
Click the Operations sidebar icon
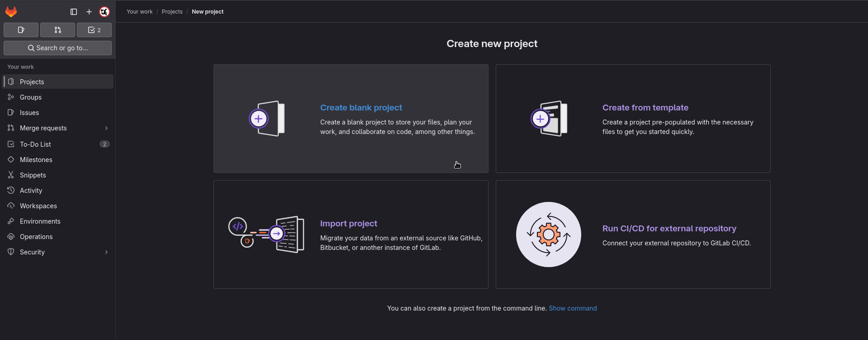click(x=11, y=236)
